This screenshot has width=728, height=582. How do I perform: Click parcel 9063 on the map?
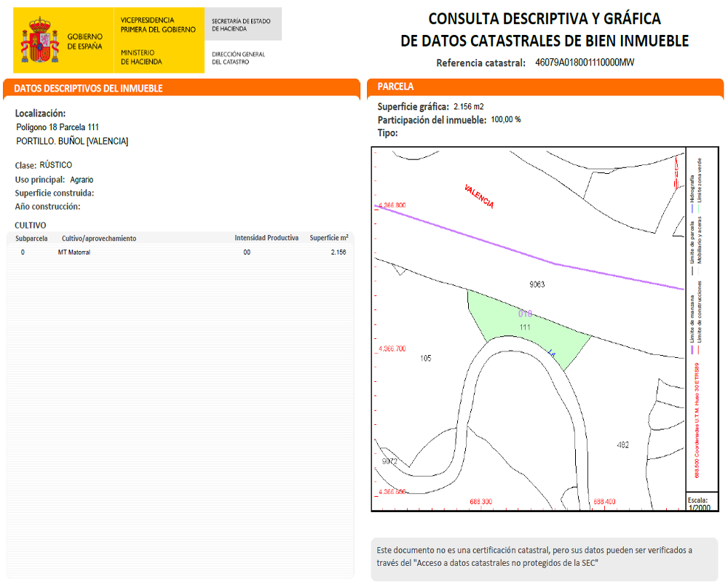537,284
